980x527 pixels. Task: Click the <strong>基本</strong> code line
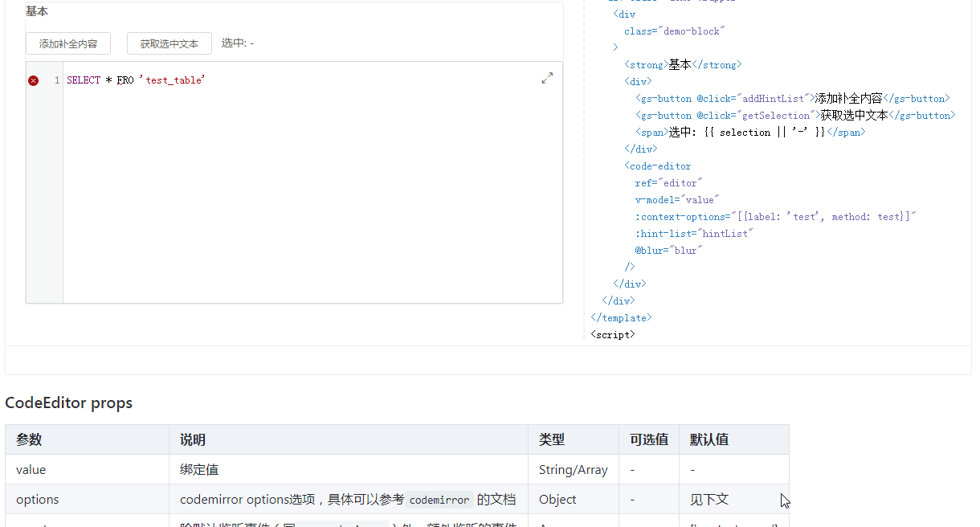click(683, 65)
